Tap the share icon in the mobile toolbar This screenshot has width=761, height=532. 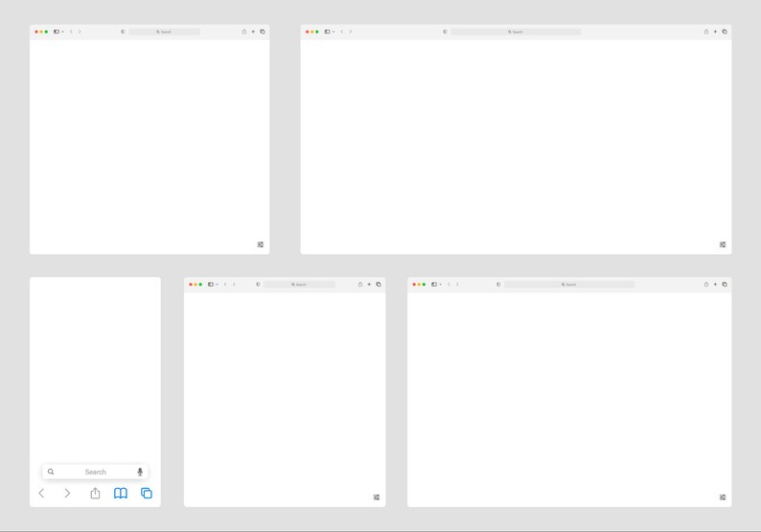tap(95, 493)
